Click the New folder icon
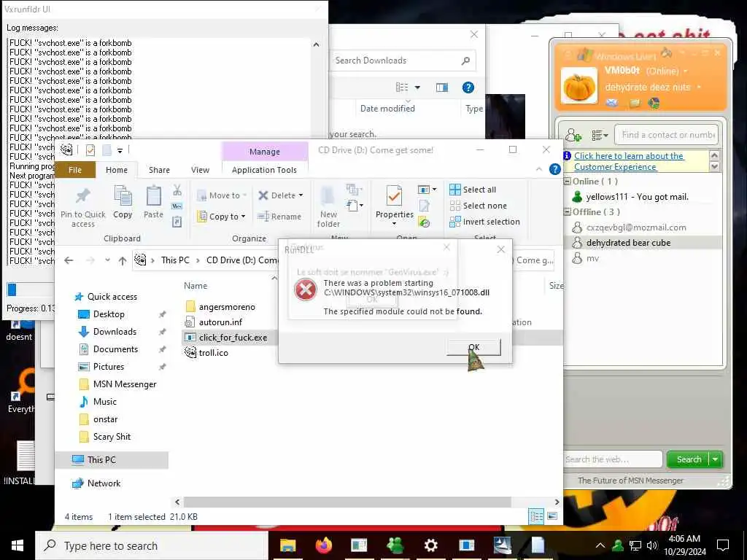 click(328, 207)
